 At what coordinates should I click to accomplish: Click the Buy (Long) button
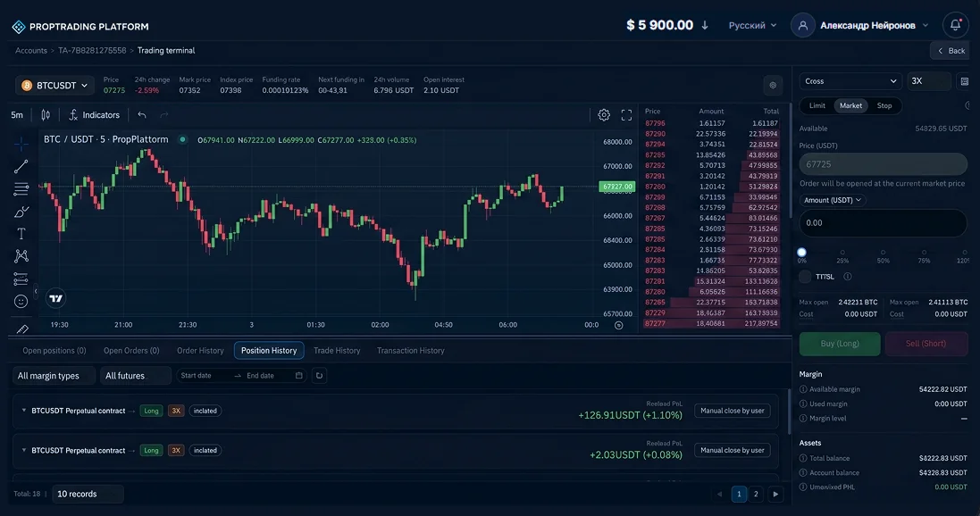click(840, 344)
